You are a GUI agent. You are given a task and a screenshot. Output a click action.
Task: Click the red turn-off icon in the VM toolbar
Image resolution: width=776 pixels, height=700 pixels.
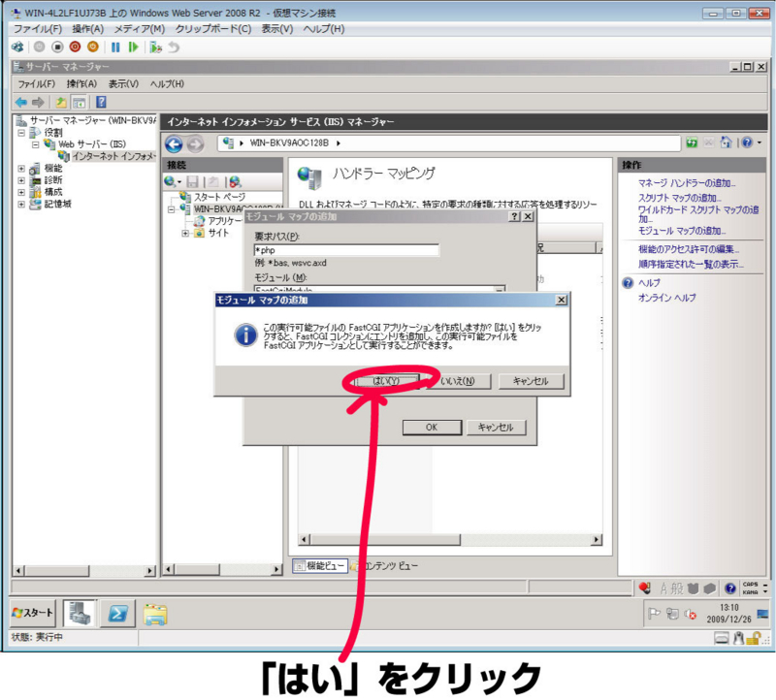point(73,45)
